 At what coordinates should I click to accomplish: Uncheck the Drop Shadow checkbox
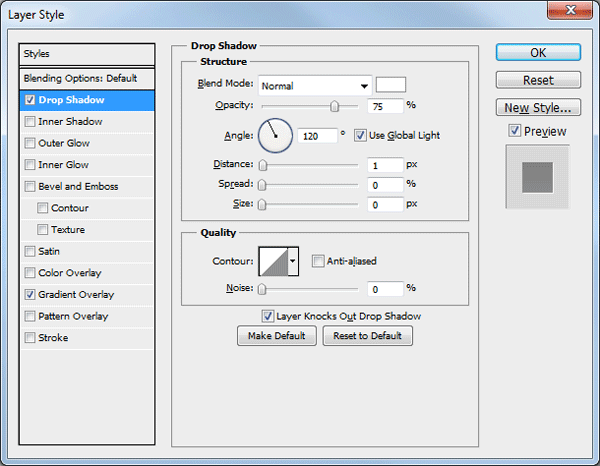pyautogui.click(x=30, y=100)
